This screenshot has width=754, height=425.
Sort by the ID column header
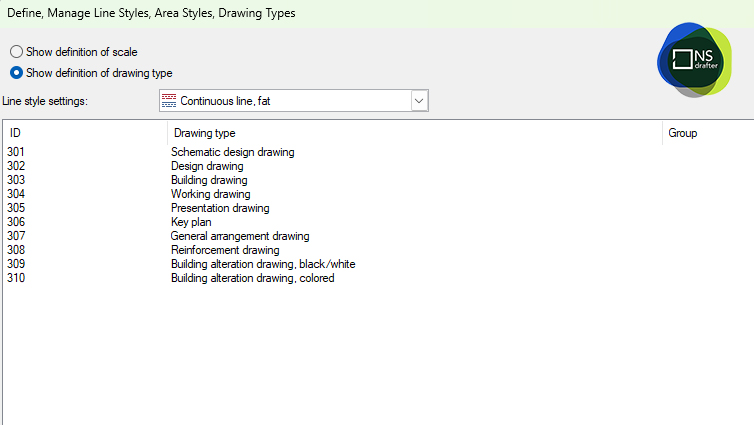pyautogui.click(x=85, y=133)
